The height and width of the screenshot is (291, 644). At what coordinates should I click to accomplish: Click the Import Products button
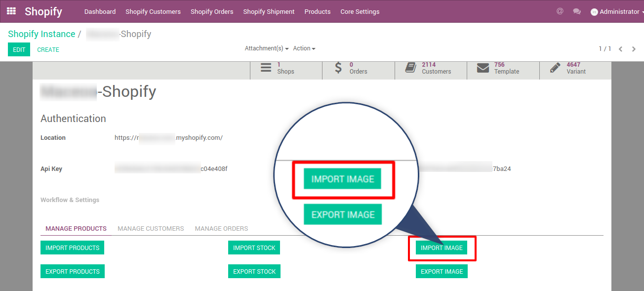(72, 248)
